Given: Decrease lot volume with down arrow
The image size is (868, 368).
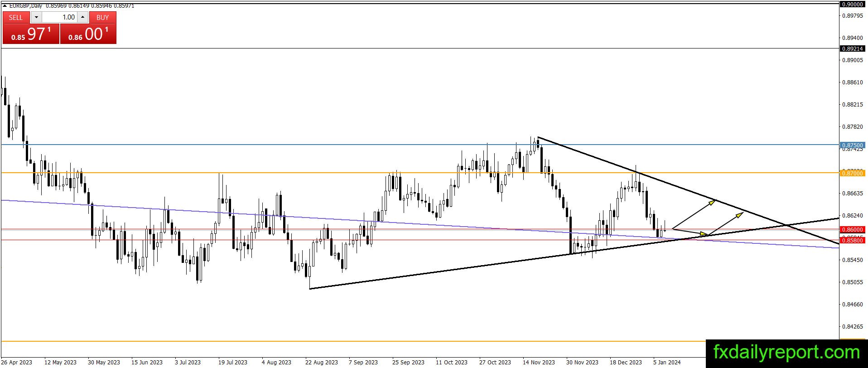Looking at the screenshot, I should (36, 17).
